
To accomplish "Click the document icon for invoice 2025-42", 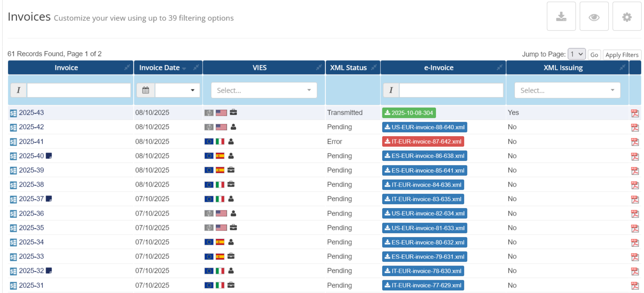I will tap(13, 127).
